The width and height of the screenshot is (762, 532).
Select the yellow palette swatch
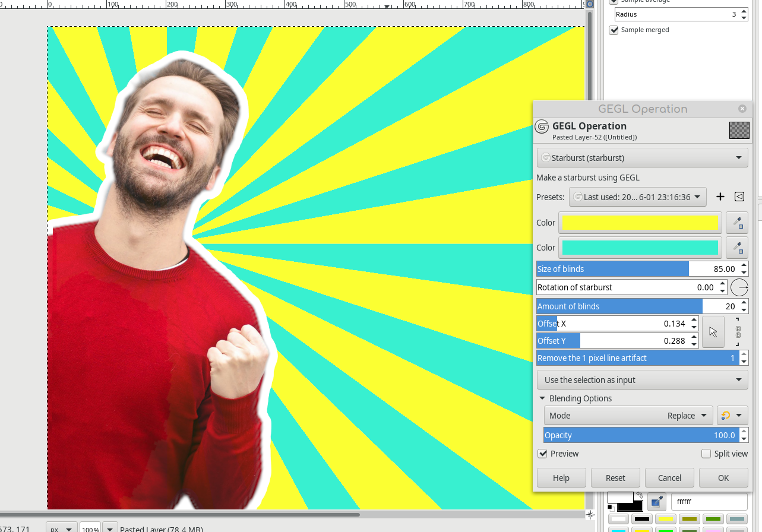tap(666, 520)
